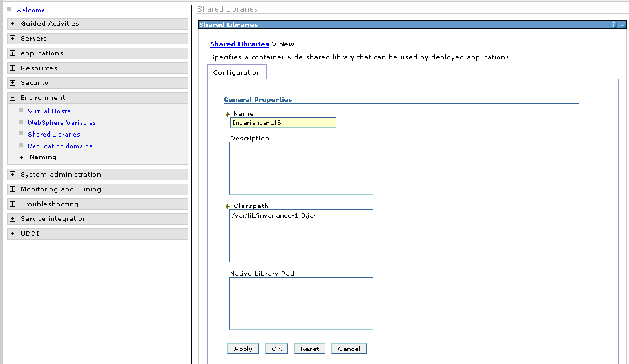Viewport: 629px width, 364px height.
Task: Open help via the question mark icon
Action: coord(614,24)
